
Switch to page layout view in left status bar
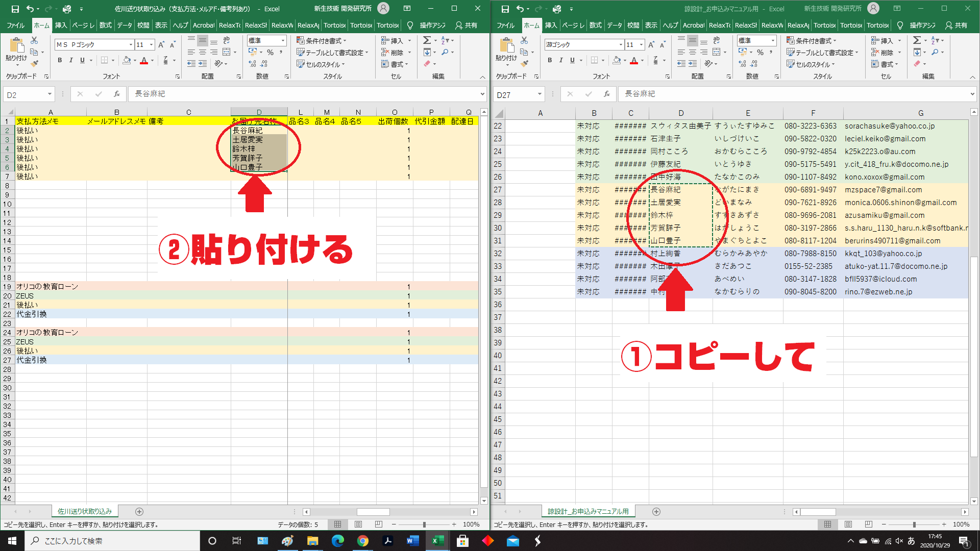pyautogui.click(x=358, y=524)
